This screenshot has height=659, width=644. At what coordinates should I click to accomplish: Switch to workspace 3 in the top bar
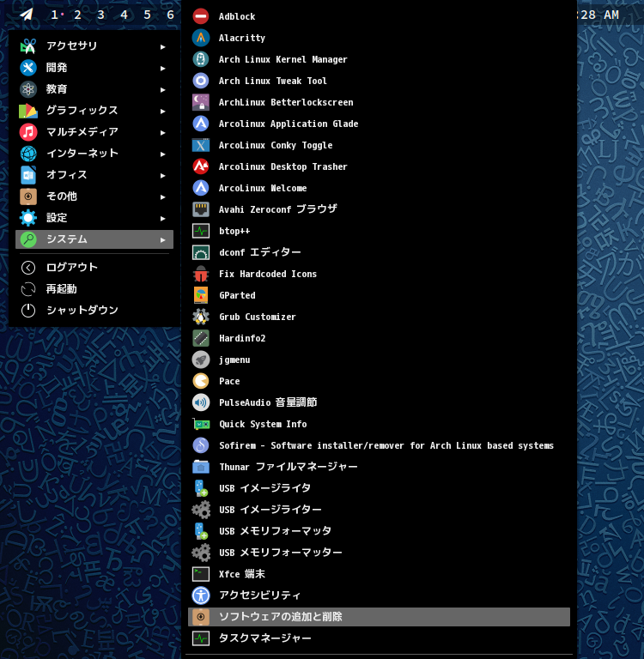tap(100, 15)
